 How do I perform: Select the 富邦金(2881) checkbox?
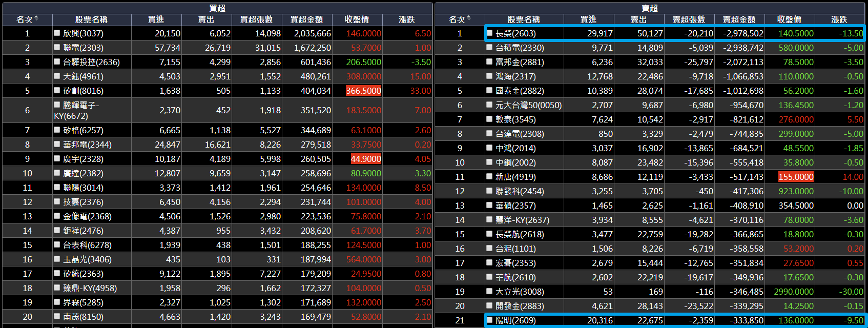point(489,61)
